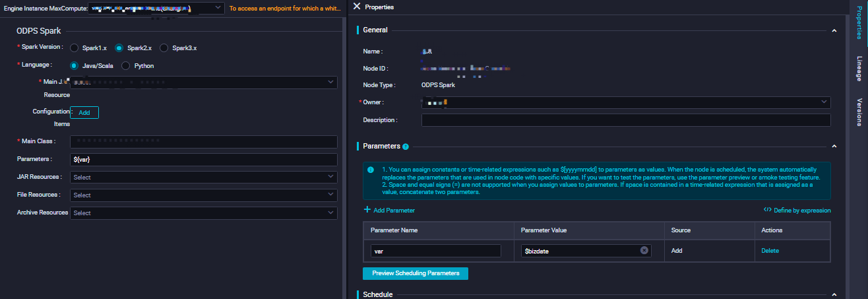
Task: Select the Spark3.x version radio button
Action: click(164, 48)
